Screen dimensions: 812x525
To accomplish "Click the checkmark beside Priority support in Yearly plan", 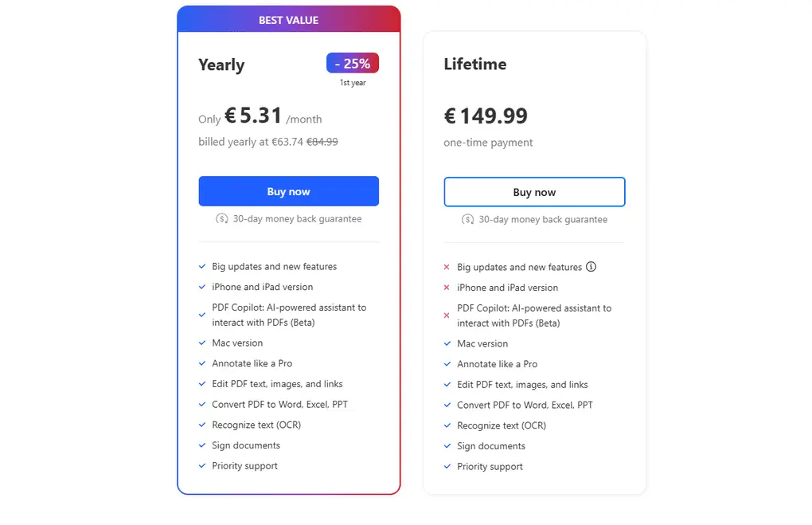I will [x=201, y=466].
